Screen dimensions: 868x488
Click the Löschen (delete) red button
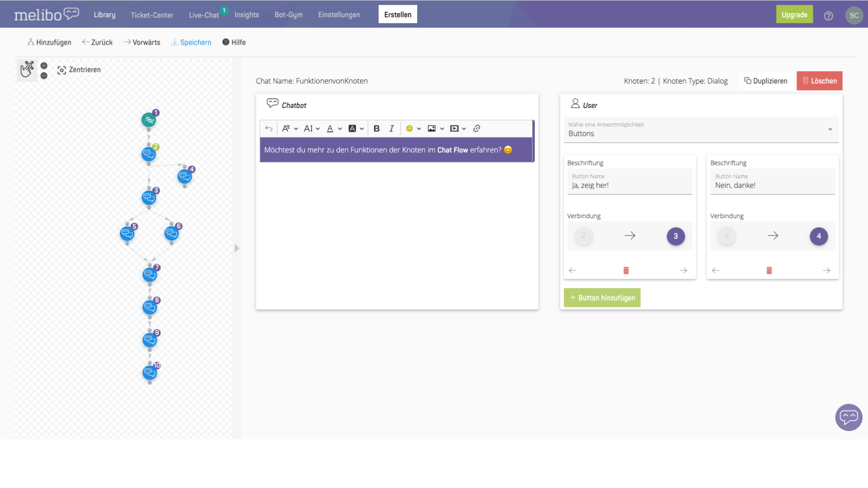[819, 80]
